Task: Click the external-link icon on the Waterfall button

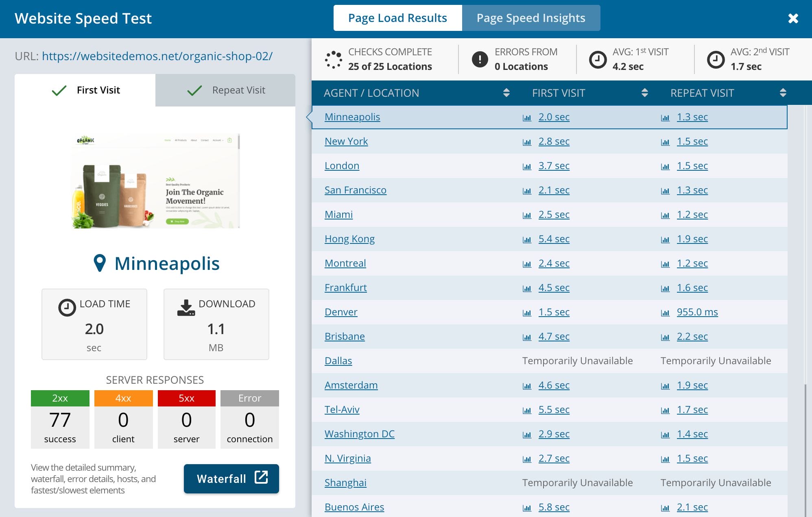Action: tap(261, 477)
